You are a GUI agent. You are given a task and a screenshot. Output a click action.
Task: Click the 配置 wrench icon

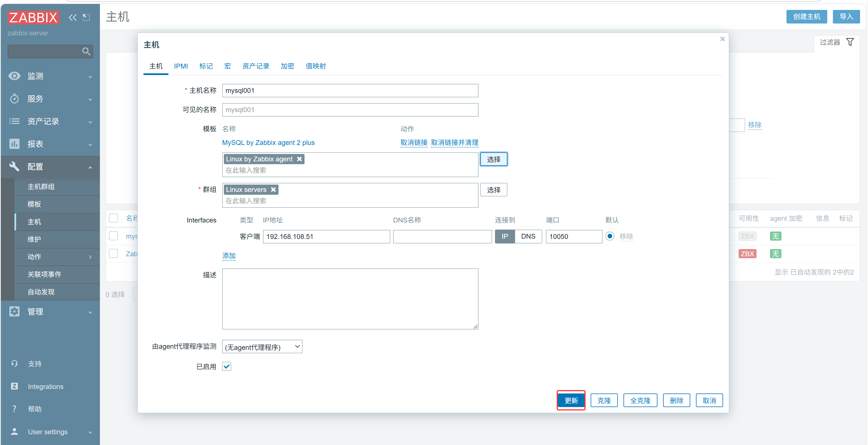coord(14,166)
